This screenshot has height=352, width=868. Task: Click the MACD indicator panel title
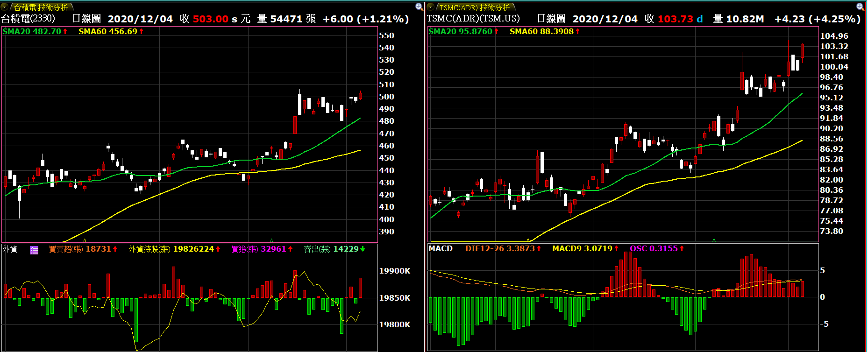click(441, 248)
